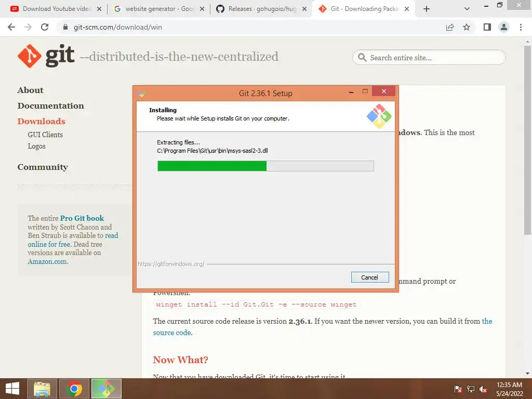Click the network tray icon
The height and width of the screenshot is (399, 532).
click(471, 389)
